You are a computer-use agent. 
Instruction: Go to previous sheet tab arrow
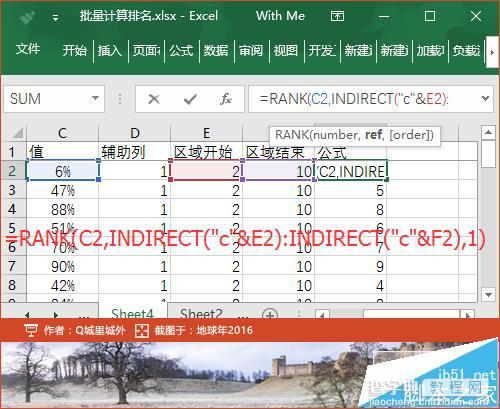[27, 314]
